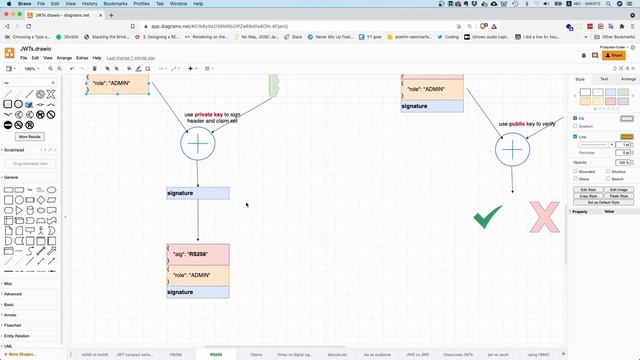This screenshot has height=360, width=640.
Task: Click the add page plus icon
Action: (x=563, y=354)
